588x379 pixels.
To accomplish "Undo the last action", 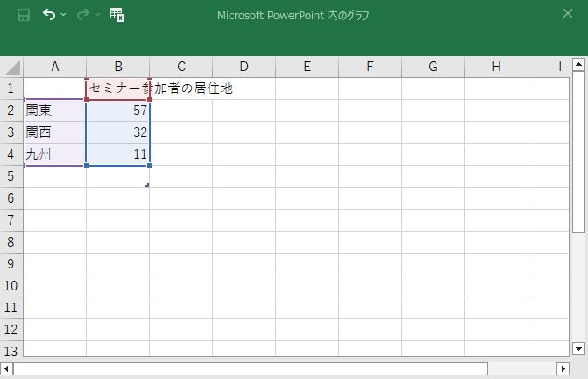I will [x=49, y=15].
